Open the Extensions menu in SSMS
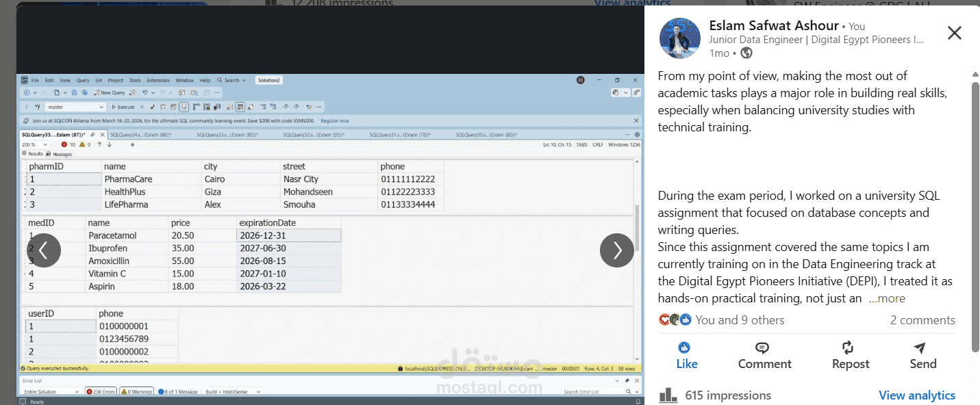 [158, 81]
